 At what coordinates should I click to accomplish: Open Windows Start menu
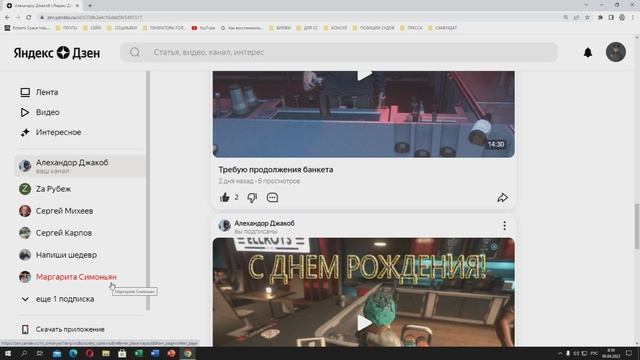click(x=7, y=353)
